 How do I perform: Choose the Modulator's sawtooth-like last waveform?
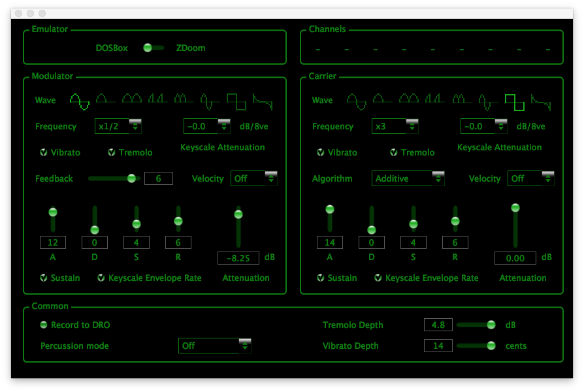point(263,101)
